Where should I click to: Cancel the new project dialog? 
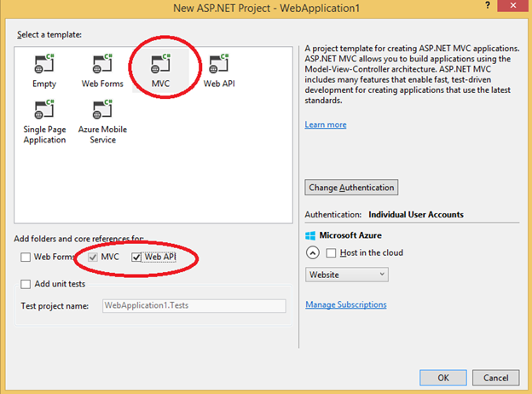point(495,378)
